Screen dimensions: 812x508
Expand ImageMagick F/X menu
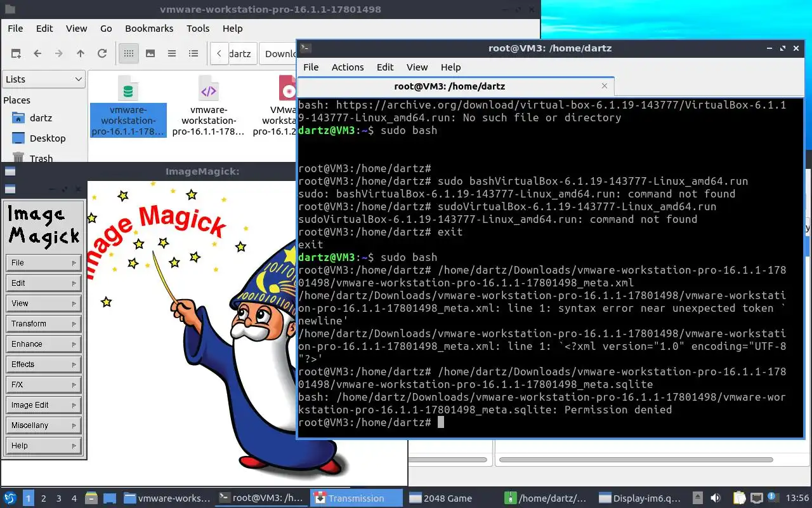pos(44,385)
